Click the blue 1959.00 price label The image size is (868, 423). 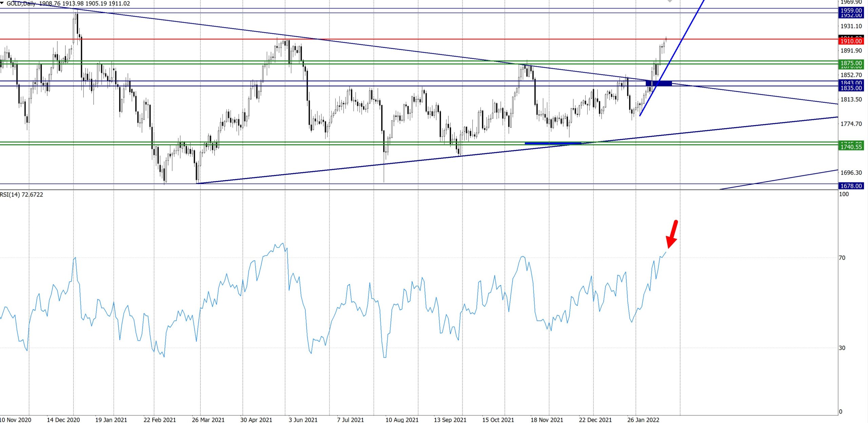pos(851,11)
